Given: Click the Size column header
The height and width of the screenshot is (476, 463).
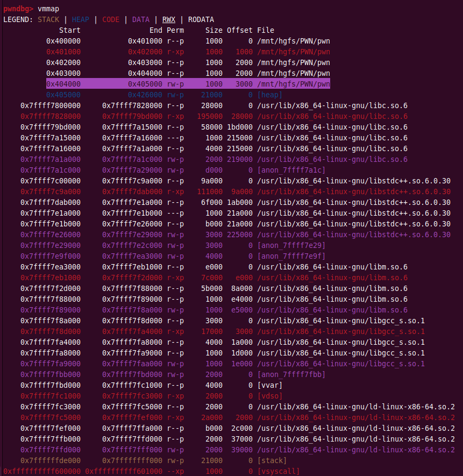Looking at the screenshot, I should [213, 30].
